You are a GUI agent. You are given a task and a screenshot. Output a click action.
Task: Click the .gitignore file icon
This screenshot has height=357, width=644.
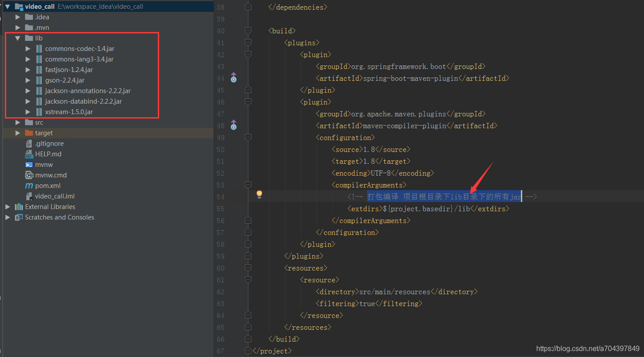[x=29, y=144]
